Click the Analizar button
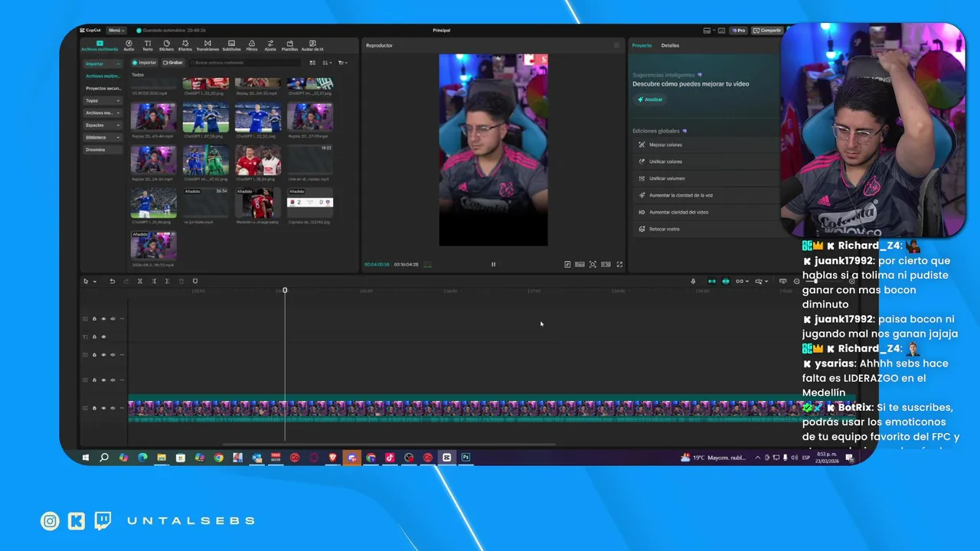The image size is (980, 551). [x=650, y=99]
